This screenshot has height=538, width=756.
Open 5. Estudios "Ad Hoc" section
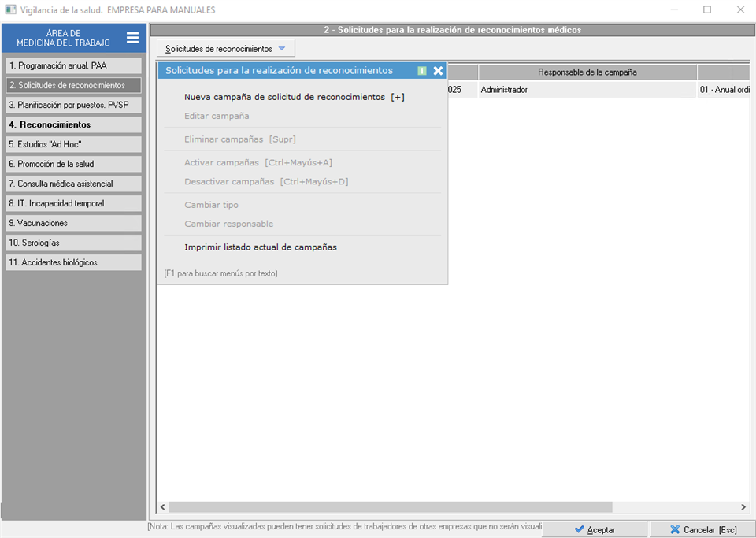pyautogui.click(x=73, y=144)
